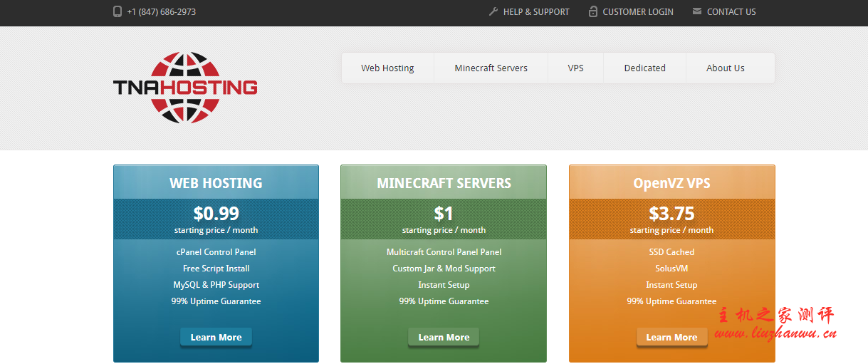This screenshot has height=364, width=868.
Task: Click the phone icon beside the number
Action: 117,11
